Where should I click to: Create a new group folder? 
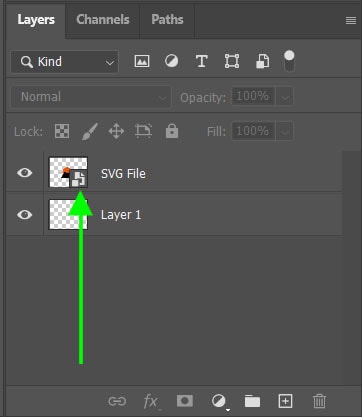tap(252, 401)
